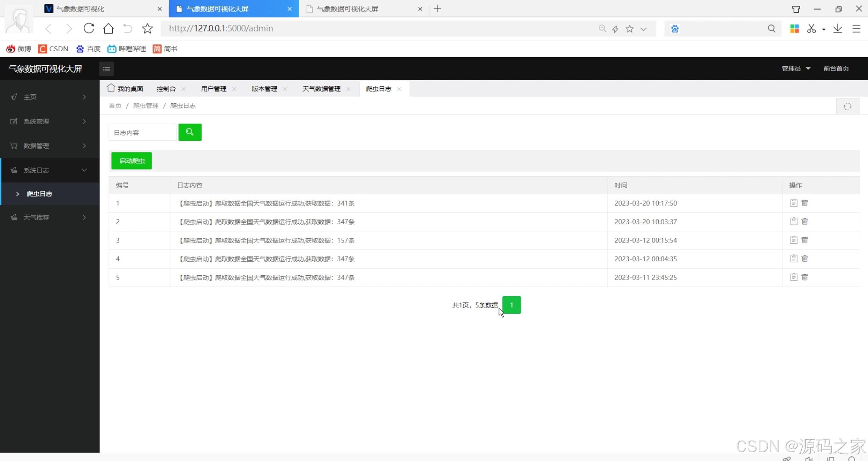Click the 日志内容 search input field
Viewport: 868px width, 461px height.
tap(142, 132)
